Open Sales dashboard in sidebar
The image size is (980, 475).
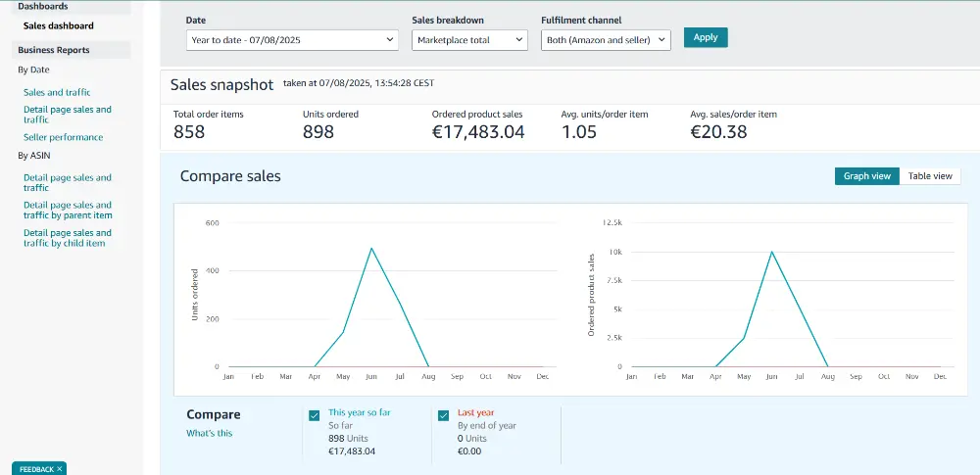click(x=59, y=25)
